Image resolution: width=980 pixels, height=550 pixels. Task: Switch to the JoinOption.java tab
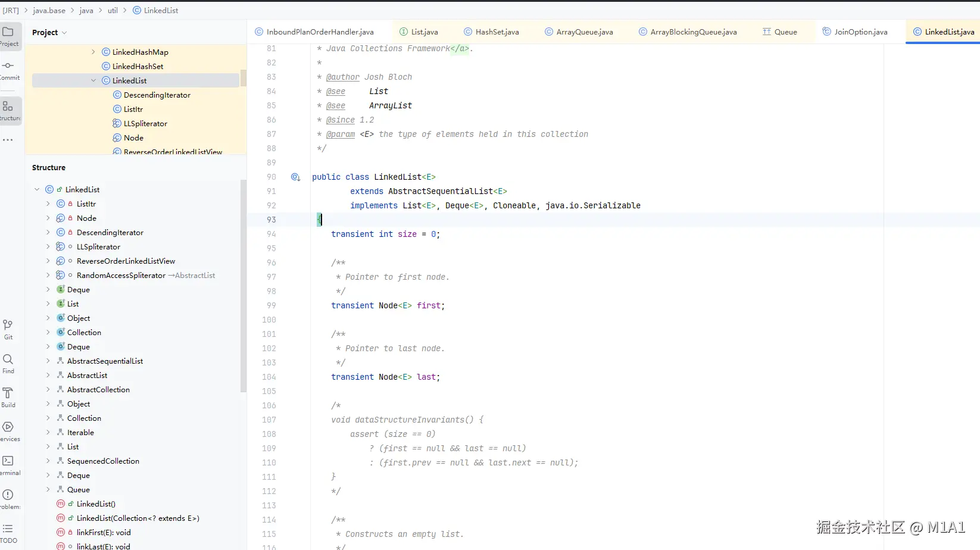click(855, 32)
